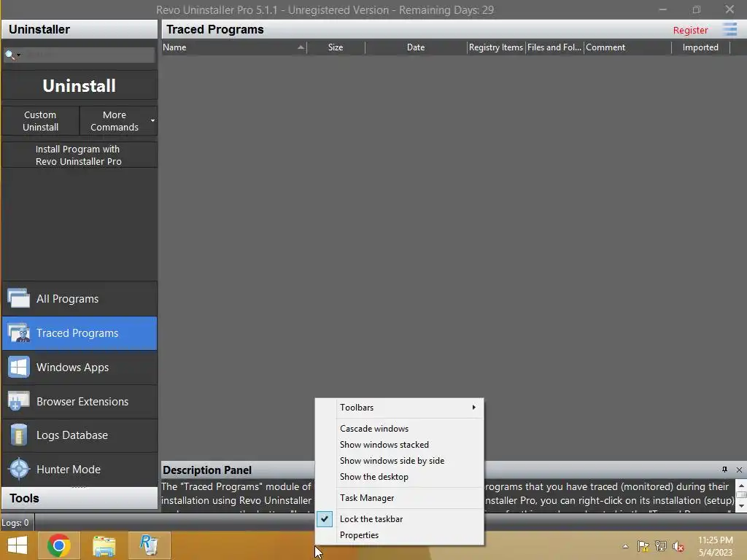Image resolution: width=747 pixels, height=560 pixels.
Task: Open the Windows Start button
Action: [18, 545]
